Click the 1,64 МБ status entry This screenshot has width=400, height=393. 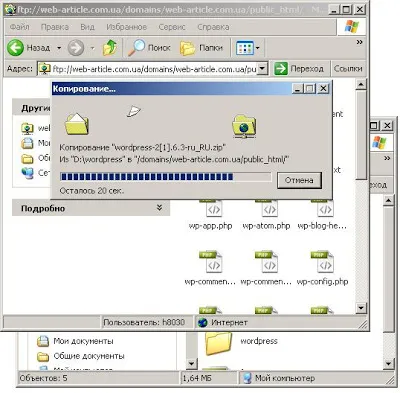coord(197,378)
